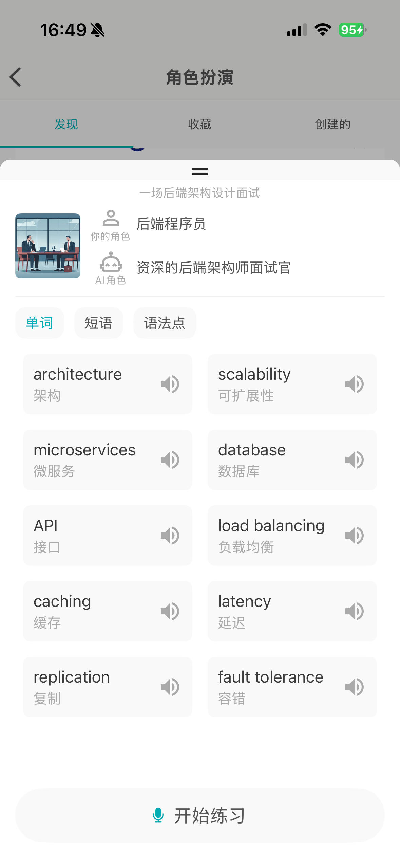This screenshot has height=868, width=400.
Task: Tap speaker icon next to microservices
Action: point(170,460)
